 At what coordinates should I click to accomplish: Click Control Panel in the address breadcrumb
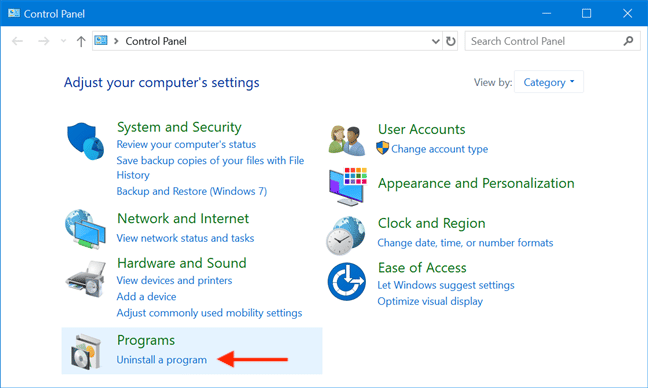click(x=156, y=41)
